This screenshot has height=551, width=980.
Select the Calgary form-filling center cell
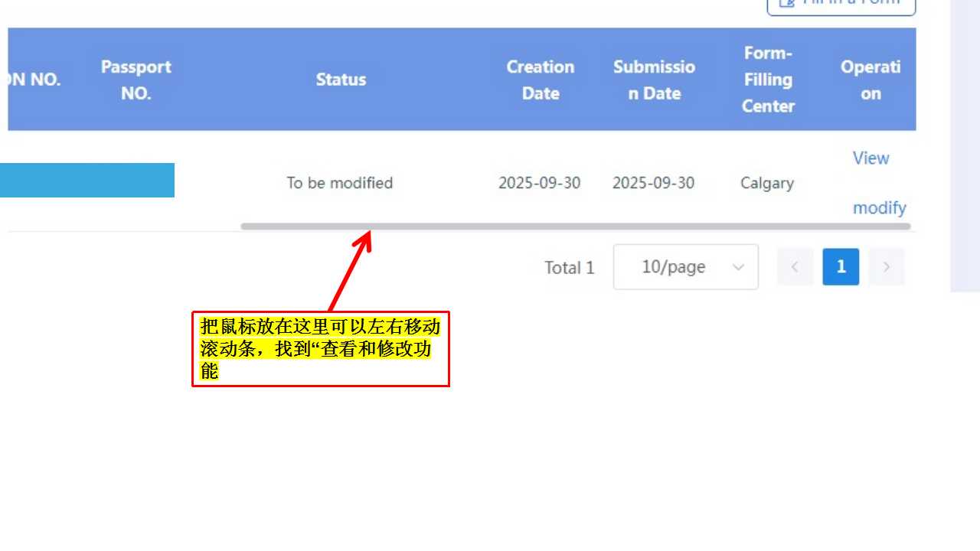[x=766, y=183]
